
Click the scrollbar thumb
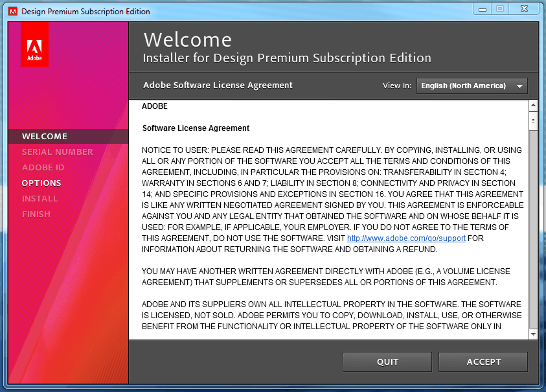coord(534,121)
